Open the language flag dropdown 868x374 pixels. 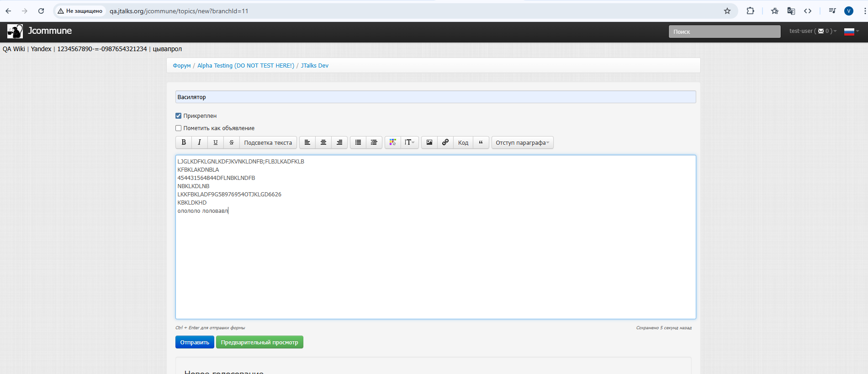click(x=851, y=32)
